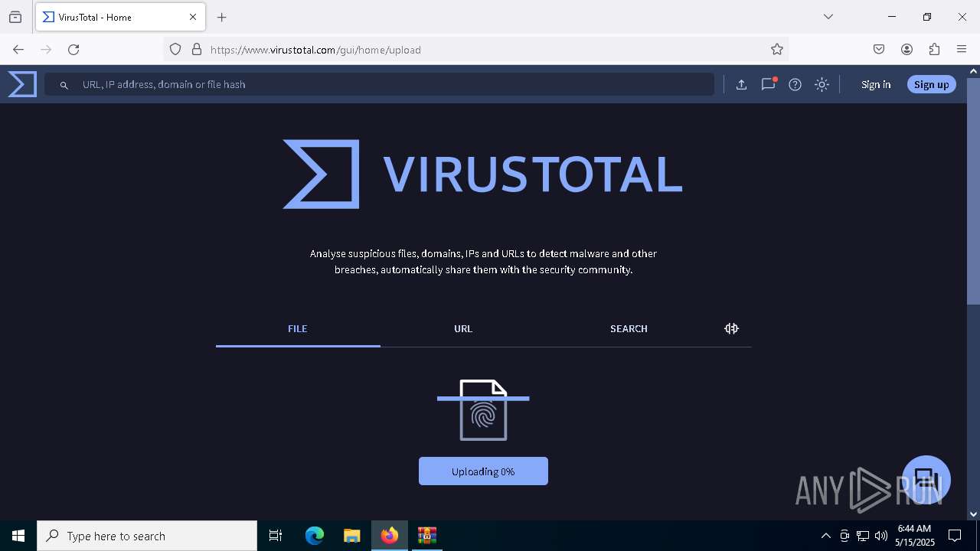The height and width of the screenshot is (551, 980).
Task: Go back with the browser back arrow
Action: click(x=18, y=50)
